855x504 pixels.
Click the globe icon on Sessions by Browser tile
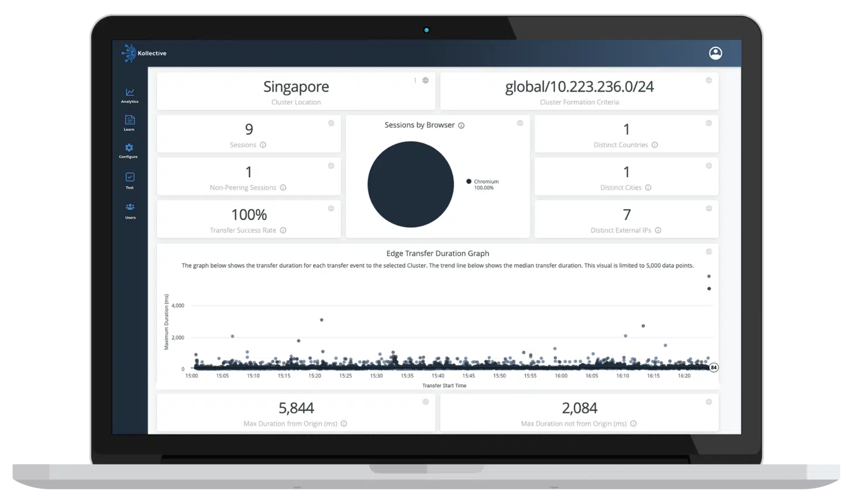520,123
